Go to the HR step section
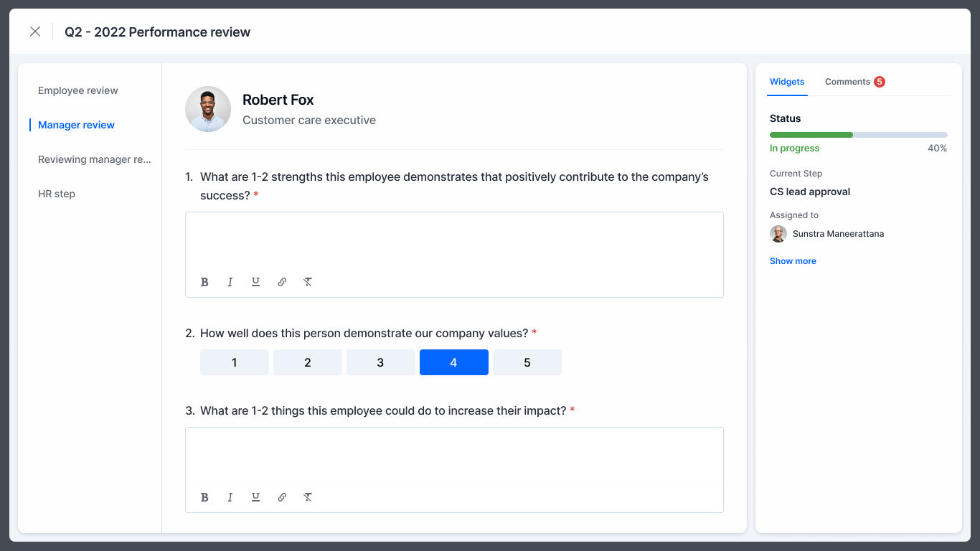980x551 pixels. pyautogui.click(x=57, y=194)
